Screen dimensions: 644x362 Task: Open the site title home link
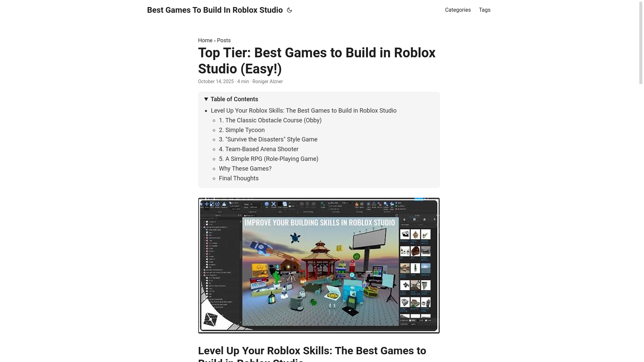click(215, 10)
